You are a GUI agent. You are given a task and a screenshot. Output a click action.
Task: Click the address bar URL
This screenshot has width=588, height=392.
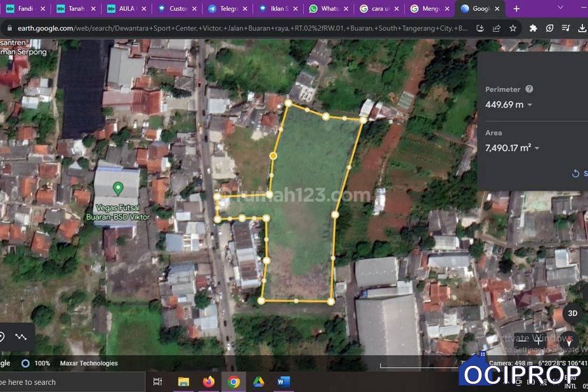point(241,29)
